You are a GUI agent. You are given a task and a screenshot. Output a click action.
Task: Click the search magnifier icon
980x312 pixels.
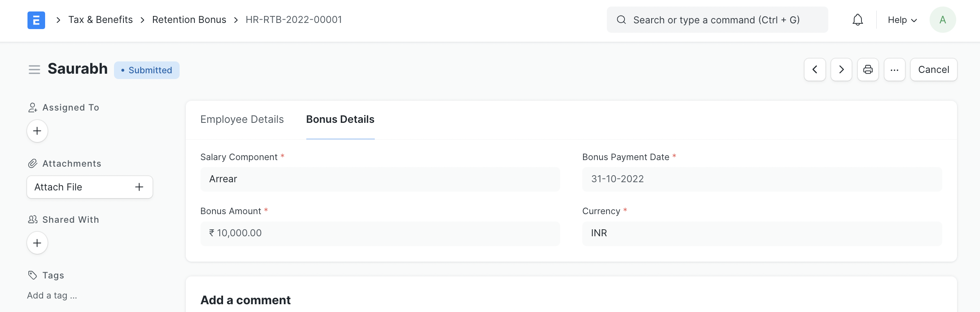coord(621,20)
